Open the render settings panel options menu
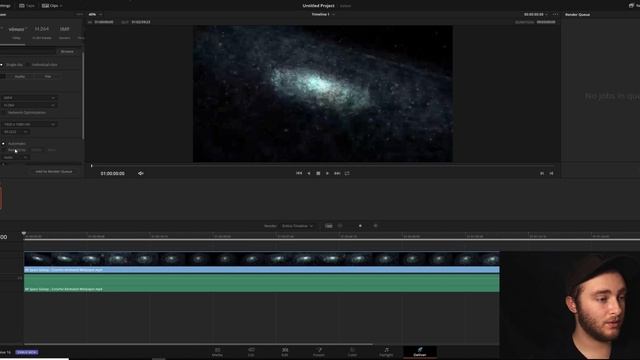 tap(79, 14)
